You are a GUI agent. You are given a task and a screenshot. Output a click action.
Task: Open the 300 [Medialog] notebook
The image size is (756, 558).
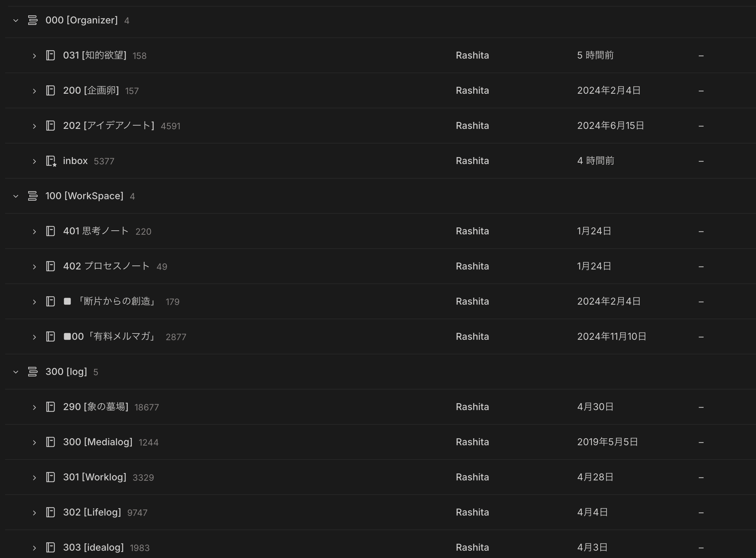tap(97, 442)
